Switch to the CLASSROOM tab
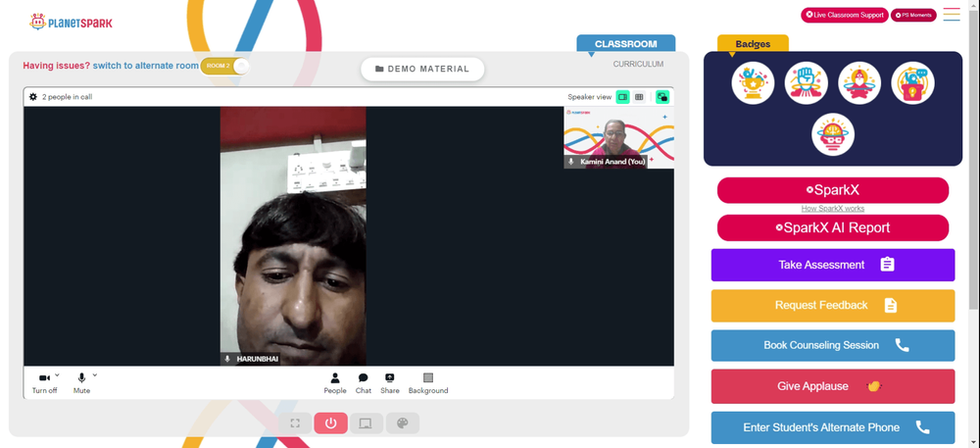This screenshot has width=980, height=448. pos(625,44)
